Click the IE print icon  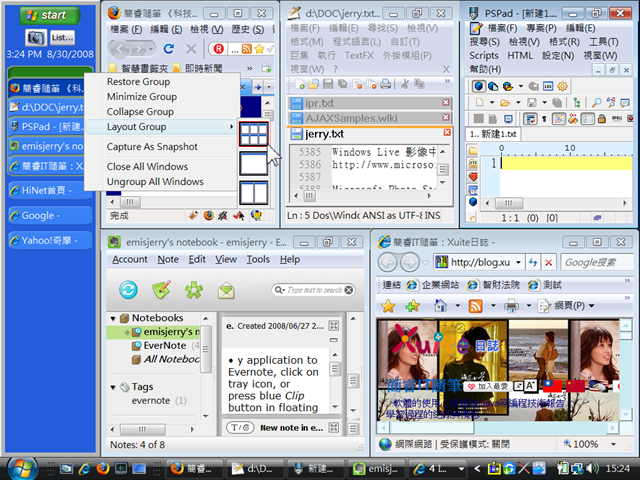[511, 306]
